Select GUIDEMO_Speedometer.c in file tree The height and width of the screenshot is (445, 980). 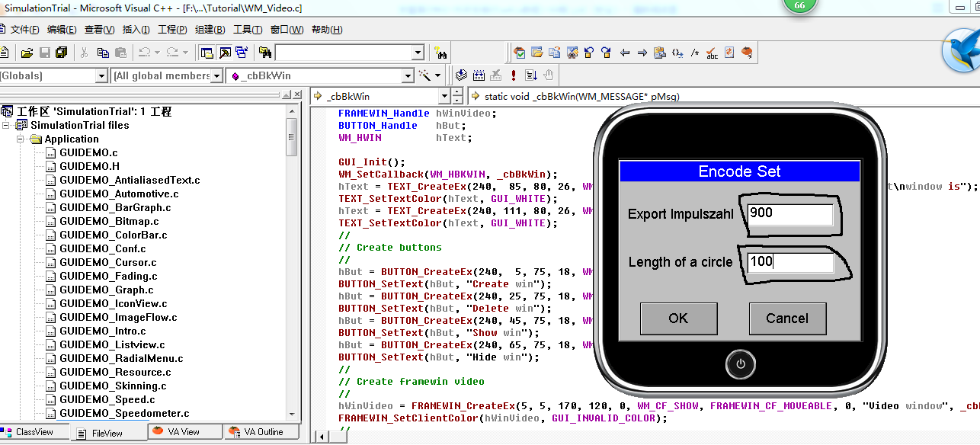point(124,413)
